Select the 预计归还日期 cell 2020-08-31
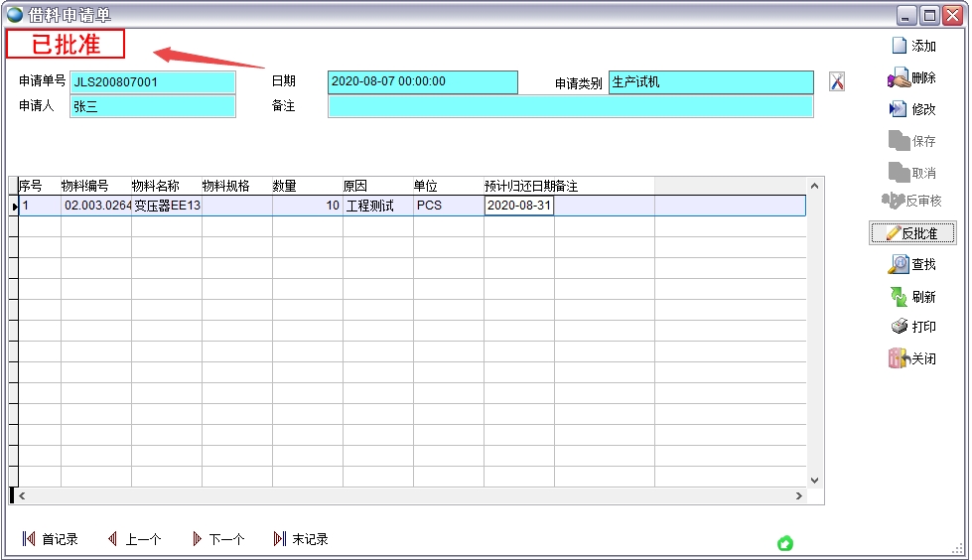This screenshot has width=972, height=560. 518,206
